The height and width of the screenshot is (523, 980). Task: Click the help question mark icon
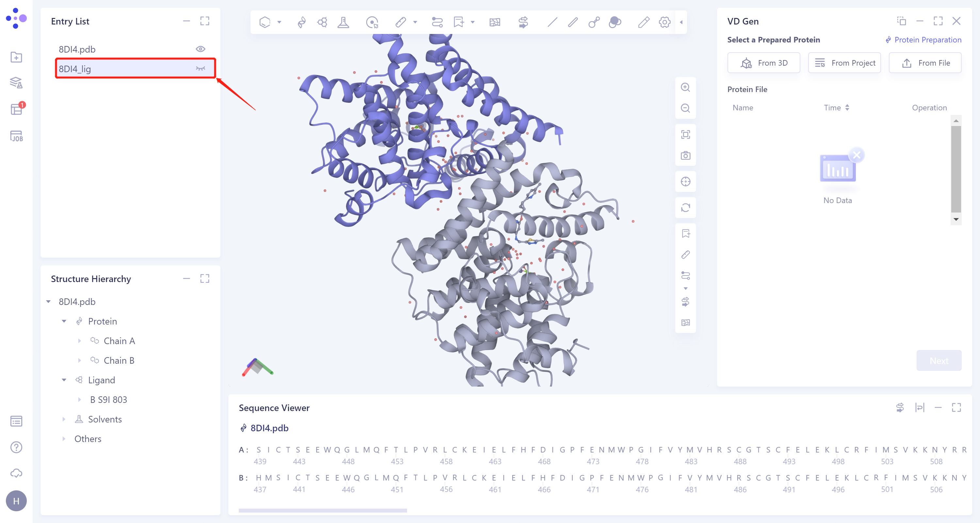pos(16,447)
